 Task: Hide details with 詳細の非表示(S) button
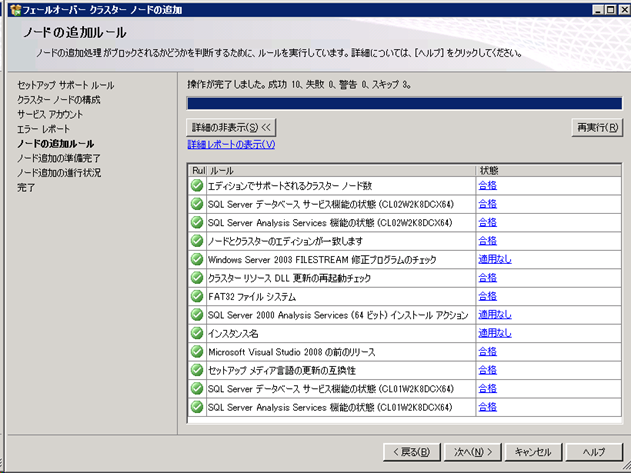click(x=231, y=128)
